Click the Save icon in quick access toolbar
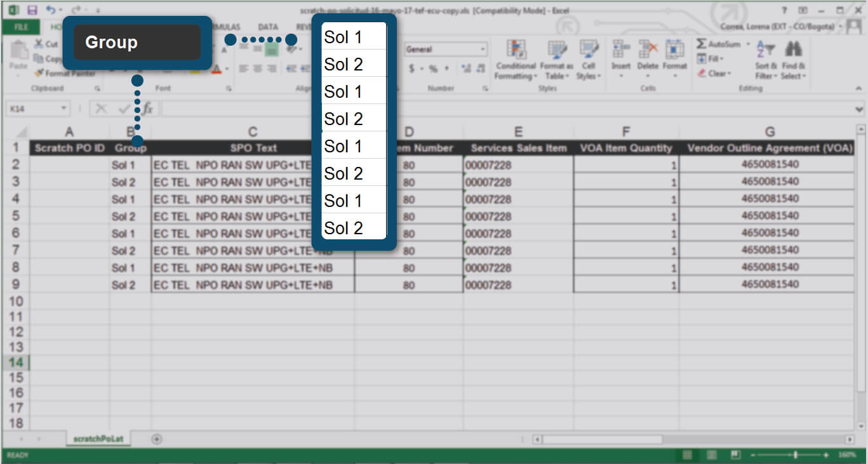Viewport: 868px width, 464px height. pyautogui.click(x=32, y=10)
